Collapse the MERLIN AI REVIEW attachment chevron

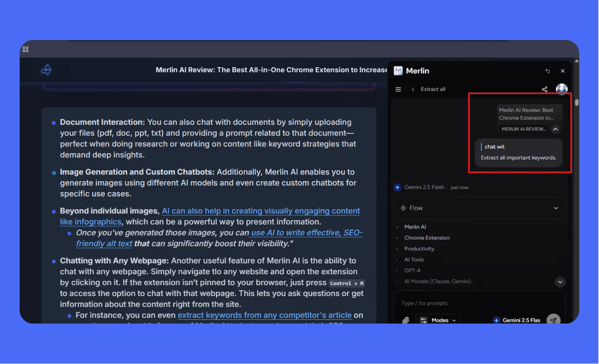[556, 129]
